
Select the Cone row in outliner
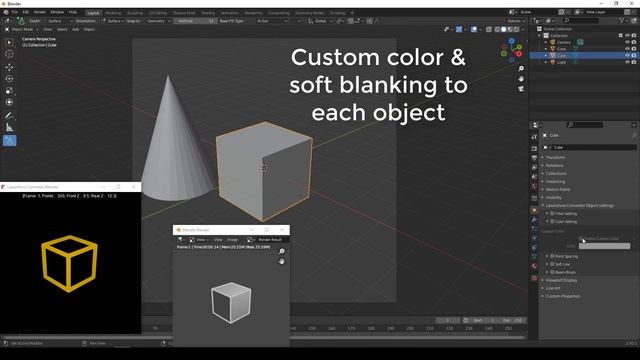tap(584, 49)
